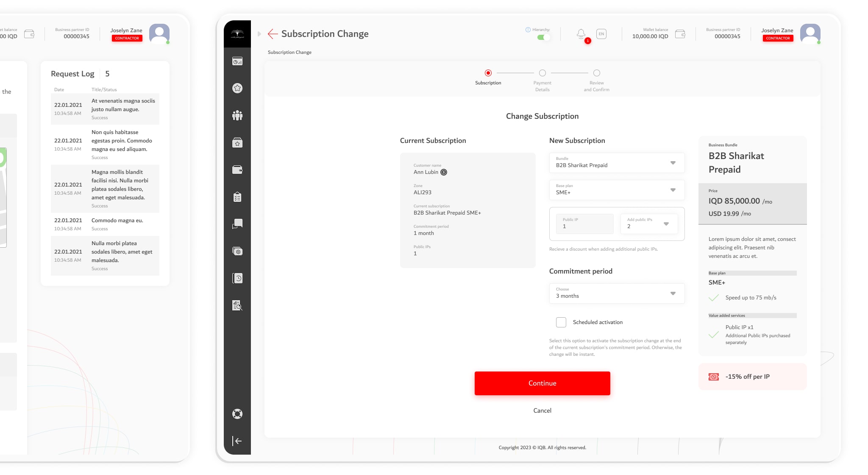Open the clipboard checklist sidebar icon
This screenshot has width=868, height=475.
point(237,197)
